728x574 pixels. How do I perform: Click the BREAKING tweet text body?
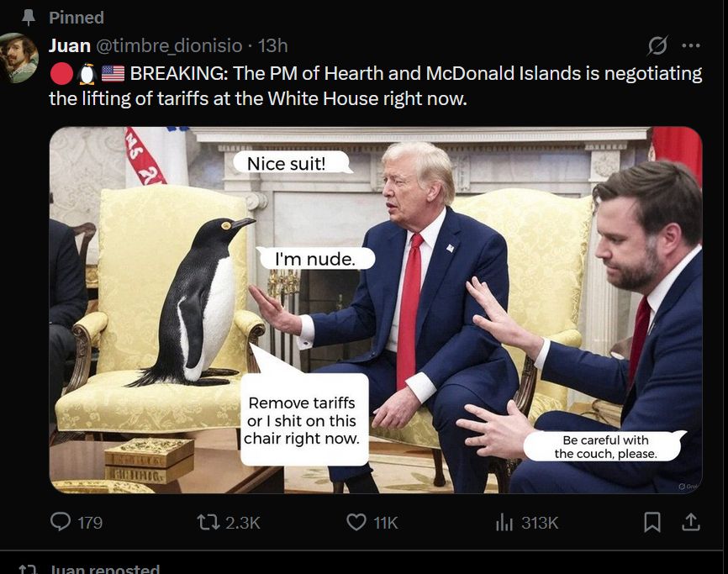click(x=376, y=86)
